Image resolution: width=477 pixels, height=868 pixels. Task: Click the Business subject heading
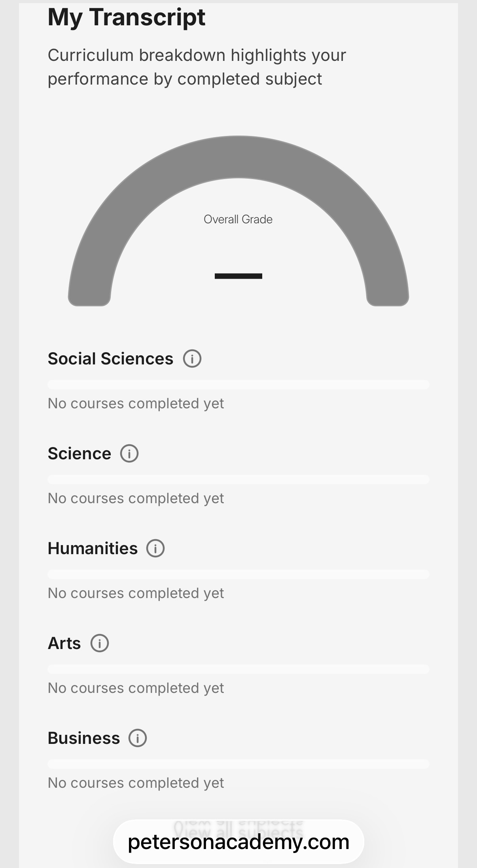(x=84, y=738)
